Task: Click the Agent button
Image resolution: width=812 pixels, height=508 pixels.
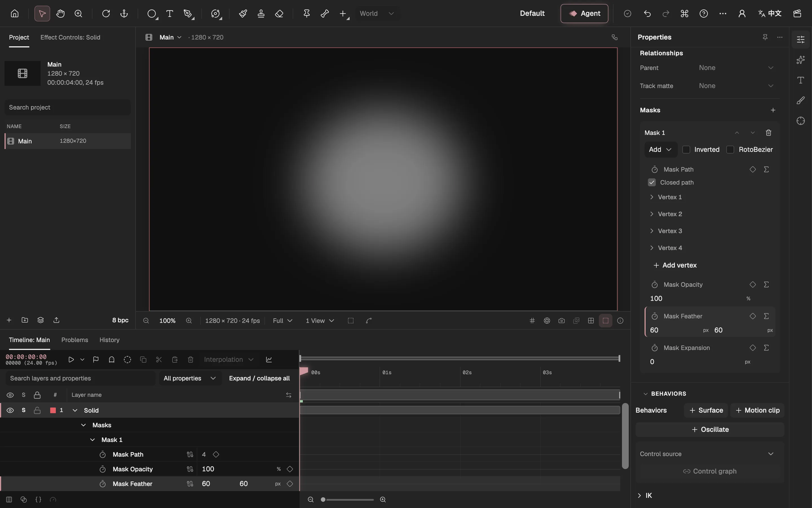Action: (x=584, y=14)
